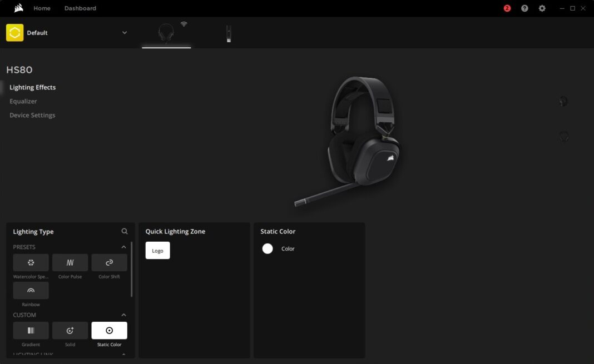The width and height of the screenshot is (594, 364).
Task: Apply the Rainbow lighting preset
Action: coord(31,290)
